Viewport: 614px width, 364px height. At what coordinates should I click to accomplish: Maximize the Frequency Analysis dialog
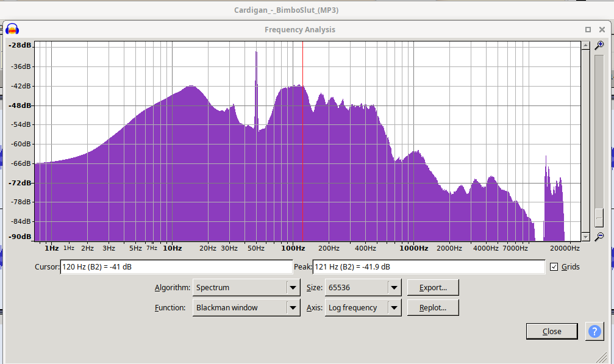588,29
